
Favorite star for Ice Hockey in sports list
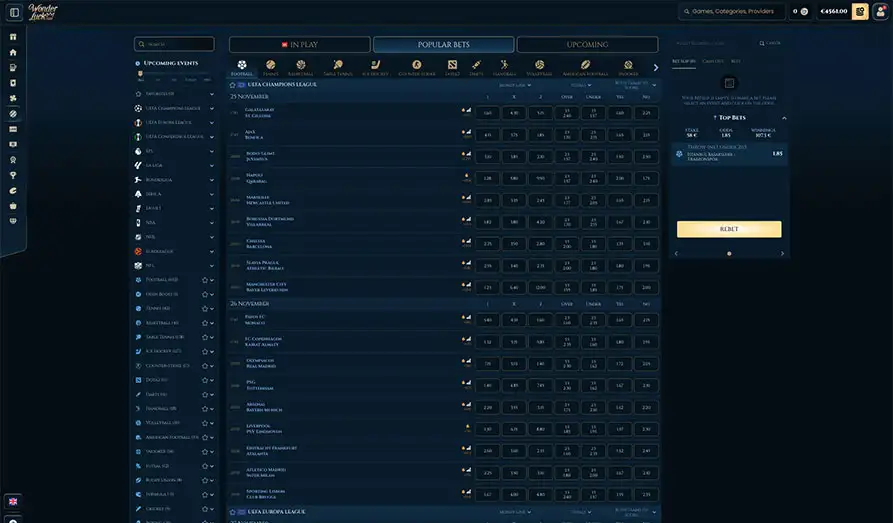(x=205, y=352)
